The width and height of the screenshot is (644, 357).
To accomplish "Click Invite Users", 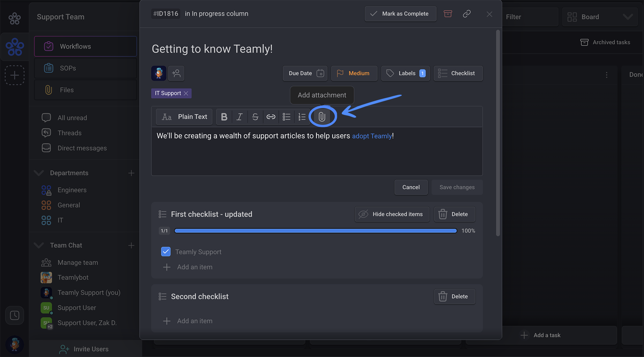I will [84, 349].
